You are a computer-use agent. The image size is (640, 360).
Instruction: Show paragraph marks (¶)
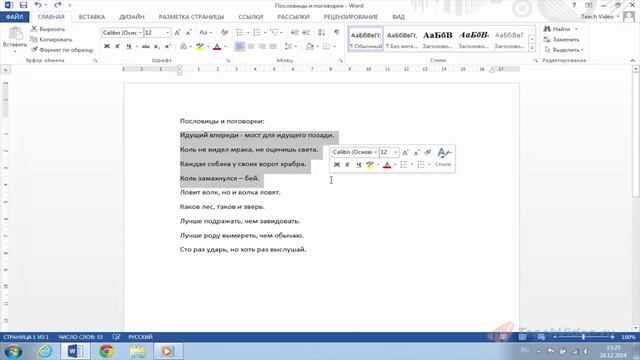point(337,33)
